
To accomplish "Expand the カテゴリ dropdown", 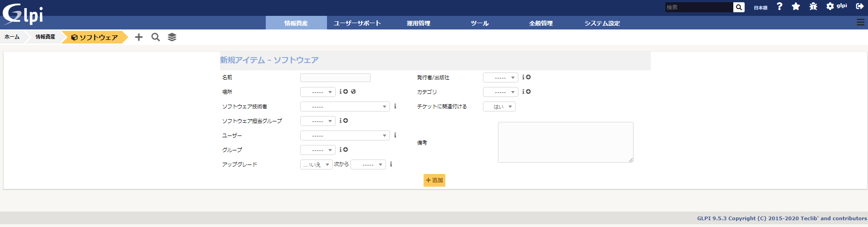I will point(500,92).
